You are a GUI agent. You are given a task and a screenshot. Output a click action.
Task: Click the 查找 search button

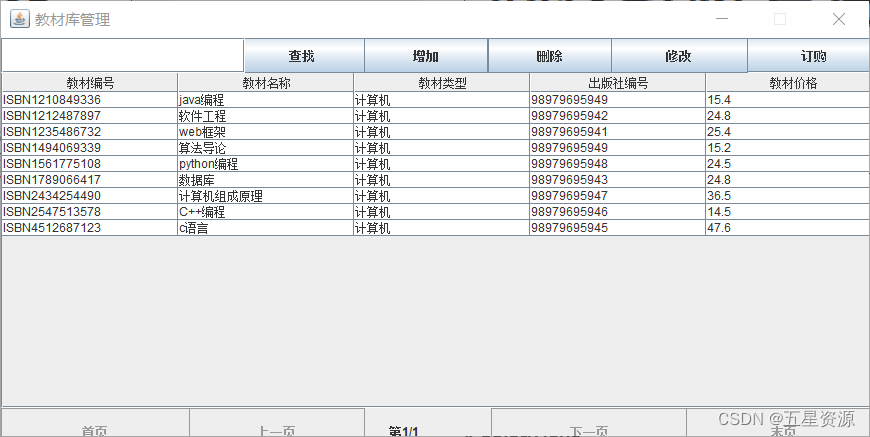pos(304,56)
